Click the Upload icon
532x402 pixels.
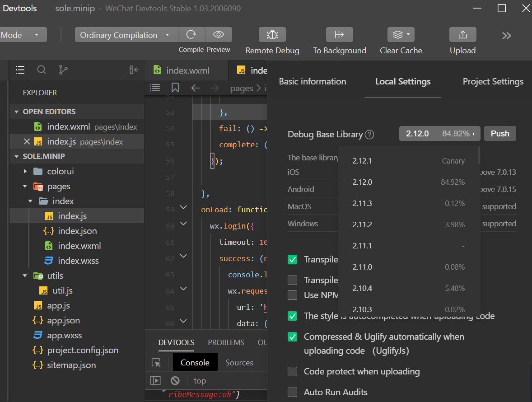(x=463, y=35)
